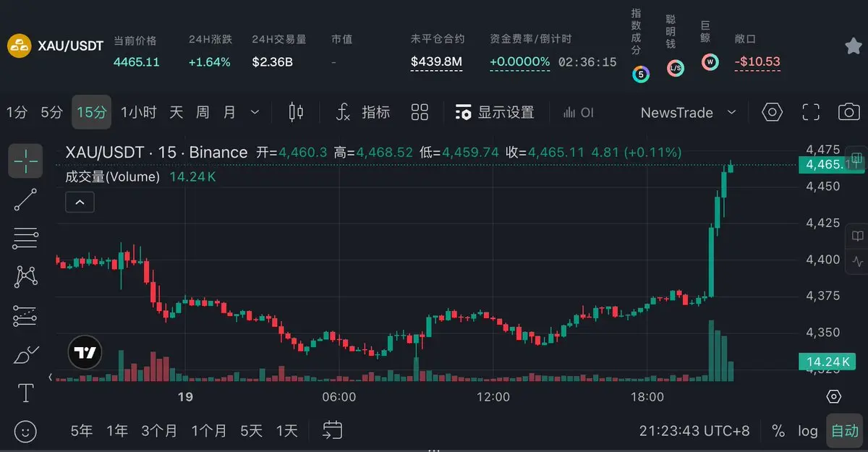Switch to 天 daily timeframe
868x452 pixels.
(x=176, y=112)
